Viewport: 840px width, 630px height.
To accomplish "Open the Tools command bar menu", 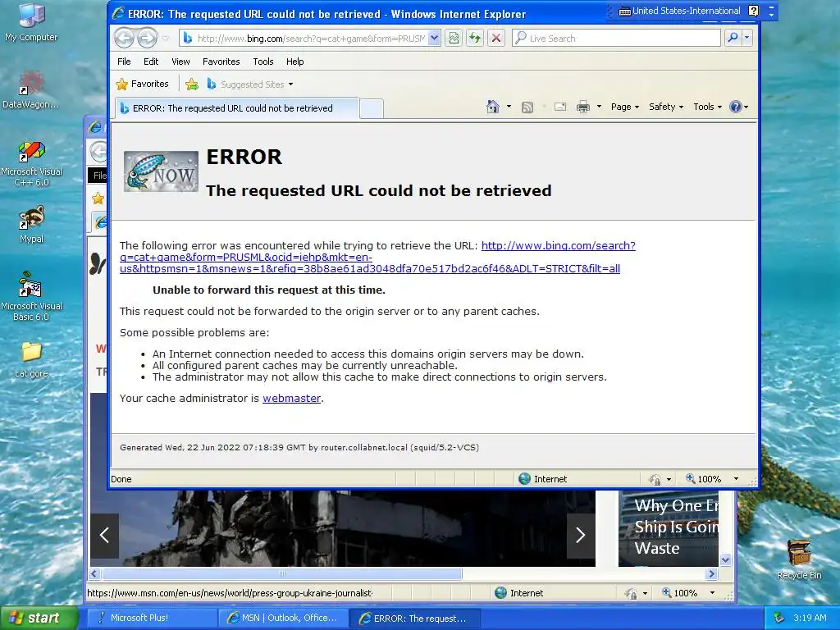I will tap(707, 107).
